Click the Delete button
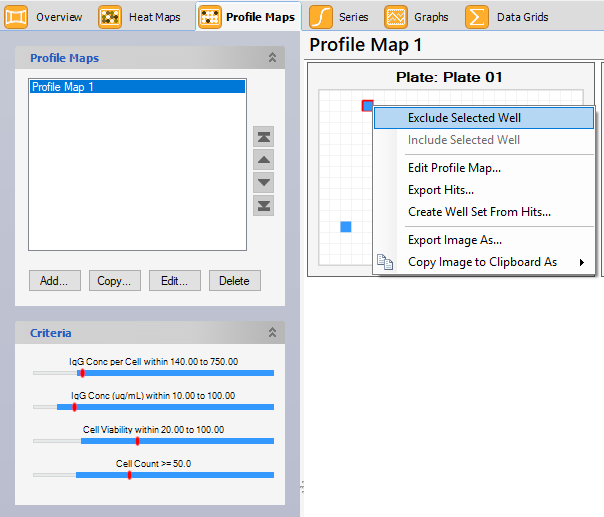The image size is (604, 517). click(x=235, y=280)
